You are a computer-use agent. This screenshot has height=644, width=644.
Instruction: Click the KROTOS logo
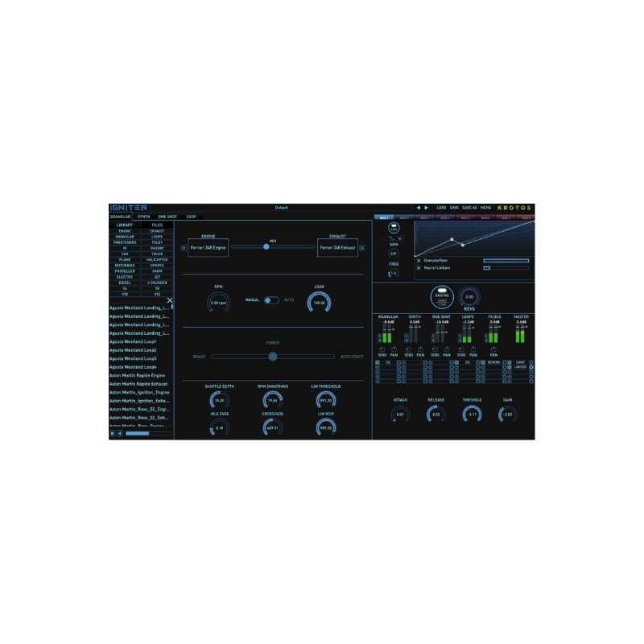click(513, 207)
